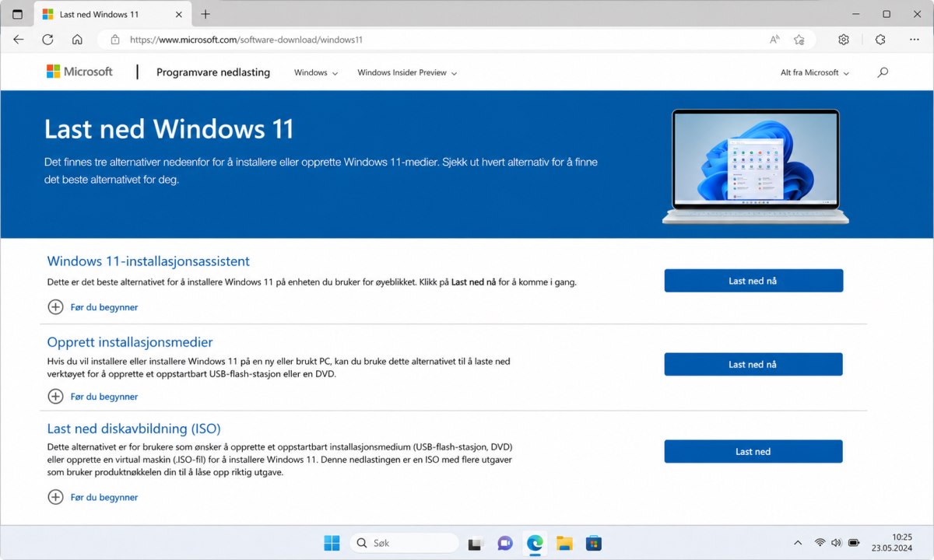Launch the chat app from taskbar
Screen dimensions: 934x560
coord(505,543)
